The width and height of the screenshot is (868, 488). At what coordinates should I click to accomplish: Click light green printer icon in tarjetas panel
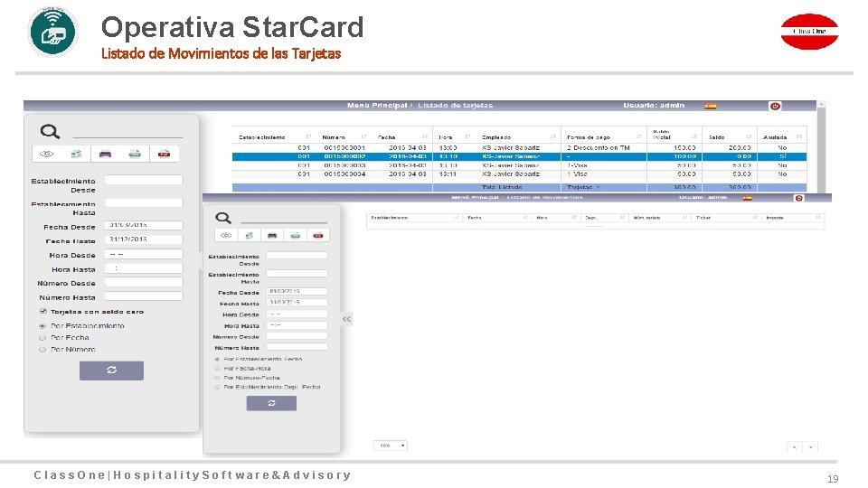[x=135, y=154]
